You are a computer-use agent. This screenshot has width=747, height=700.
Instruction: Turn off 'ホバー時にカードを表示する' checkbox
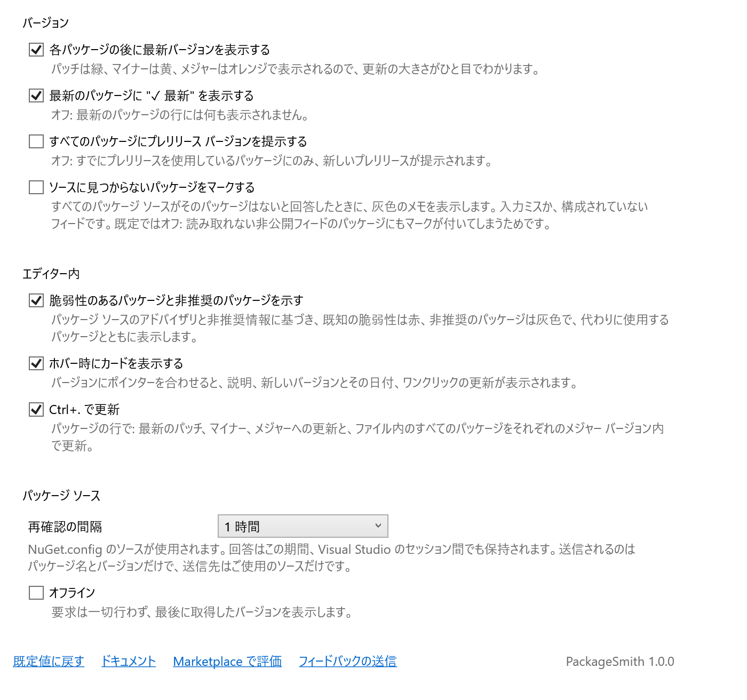point(36,363)
